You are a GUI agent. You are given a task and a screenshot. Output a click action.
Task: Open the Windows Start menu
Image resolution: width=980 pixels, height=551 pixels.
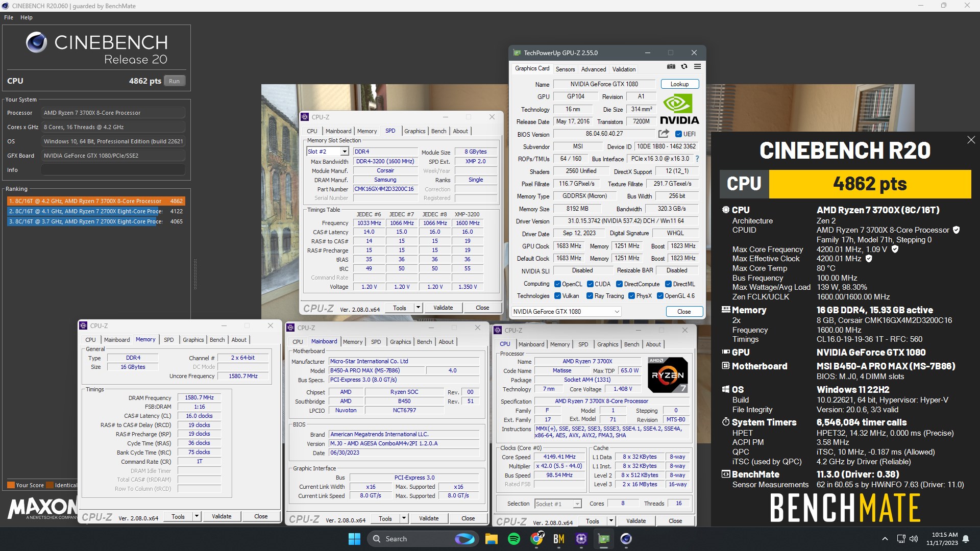(354, 539)
